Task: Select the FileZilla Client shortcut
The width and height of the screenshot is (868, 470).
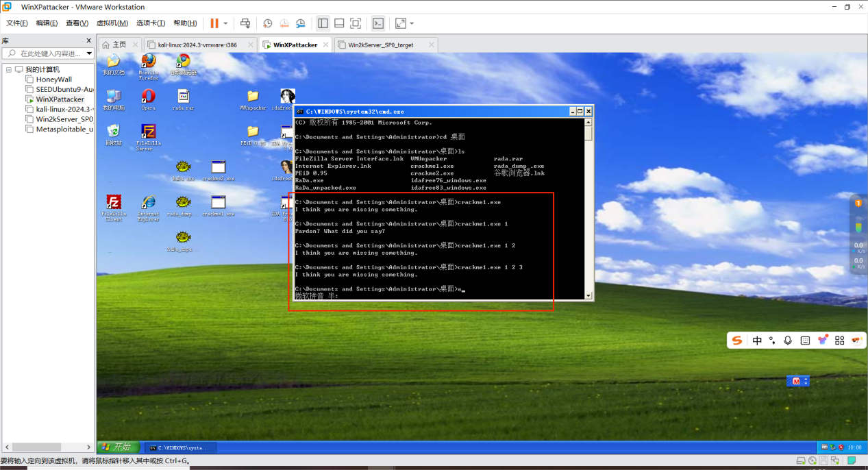Action: 114,208
